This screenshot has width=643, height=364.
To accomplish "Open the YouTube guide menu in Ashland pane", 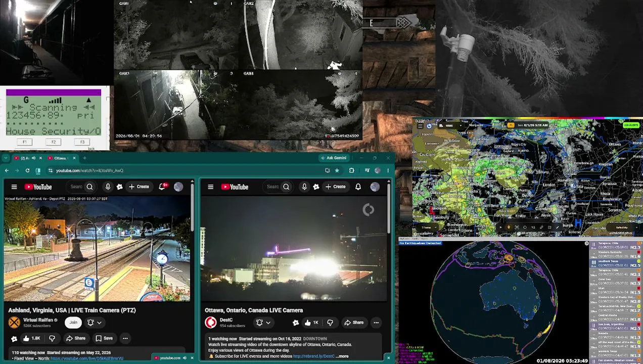I will 14,187.
